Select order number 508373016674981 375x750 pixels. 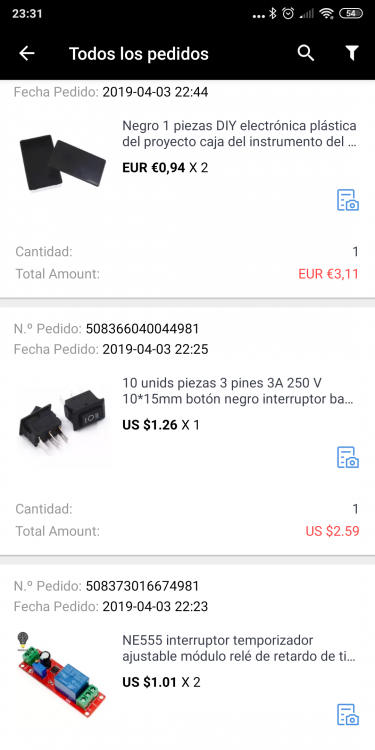point(142,586)
